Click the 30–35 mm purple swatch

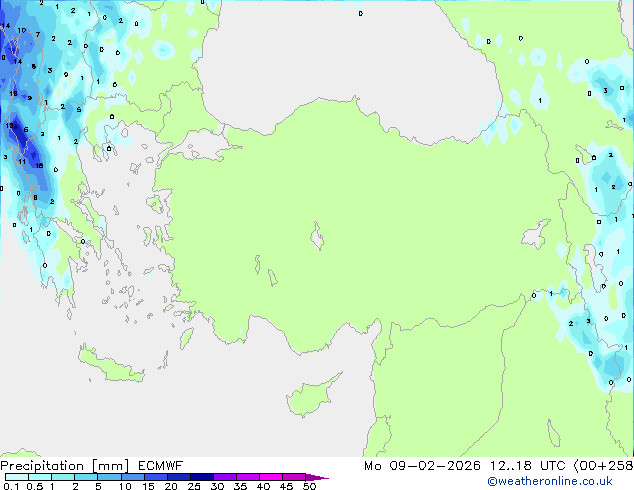(x=224, y=477)
